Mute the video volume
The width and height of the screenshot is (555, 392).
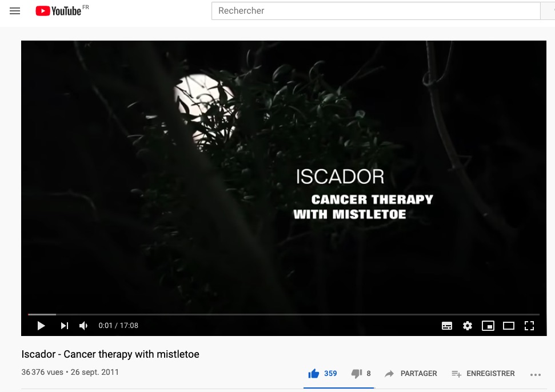[x=83, y=326]
